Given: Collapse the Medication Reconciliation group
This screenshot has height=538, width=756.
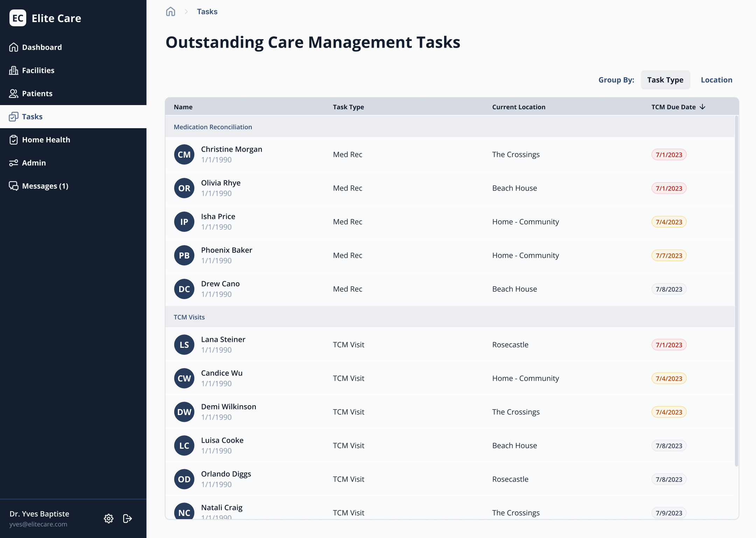Looking at the screenshot, I should [213, 127].
